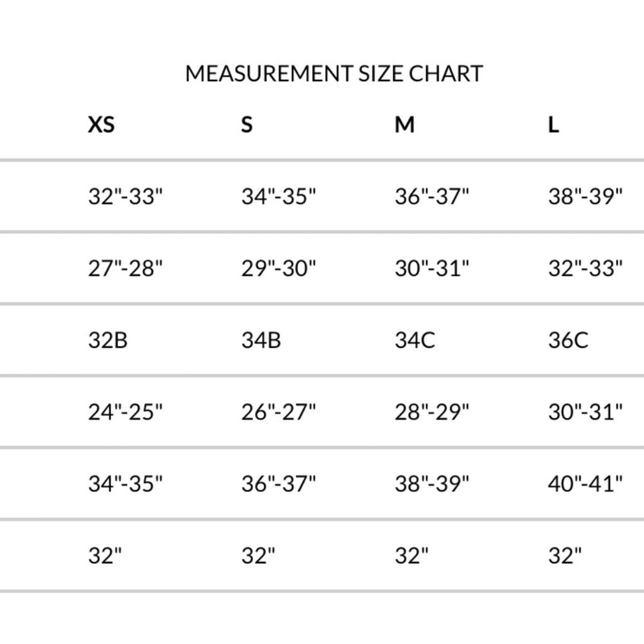Viewport: 644px width, 644px height.
Task: Click the M size column header
Action: click(404, 124)
